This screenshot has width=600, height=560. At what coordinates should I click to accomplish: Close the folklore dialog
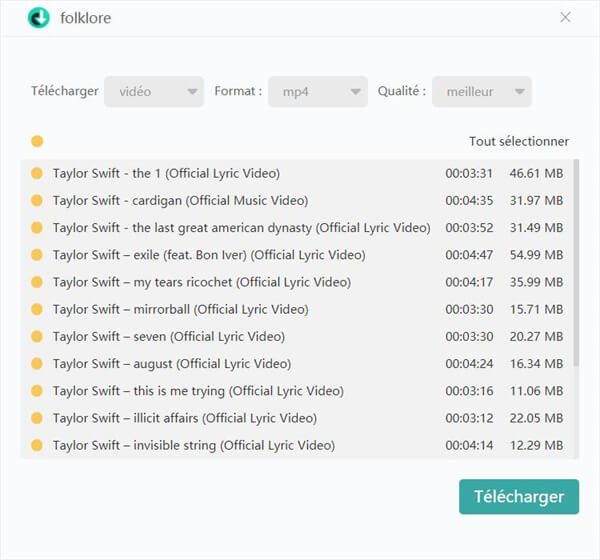pos(565,17)
